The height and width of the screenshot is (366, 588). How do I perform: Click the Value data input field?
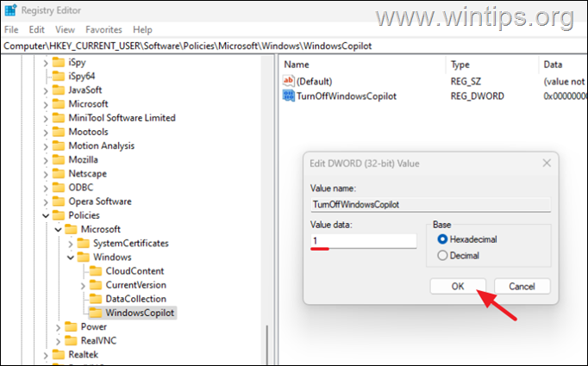[363, 240]
